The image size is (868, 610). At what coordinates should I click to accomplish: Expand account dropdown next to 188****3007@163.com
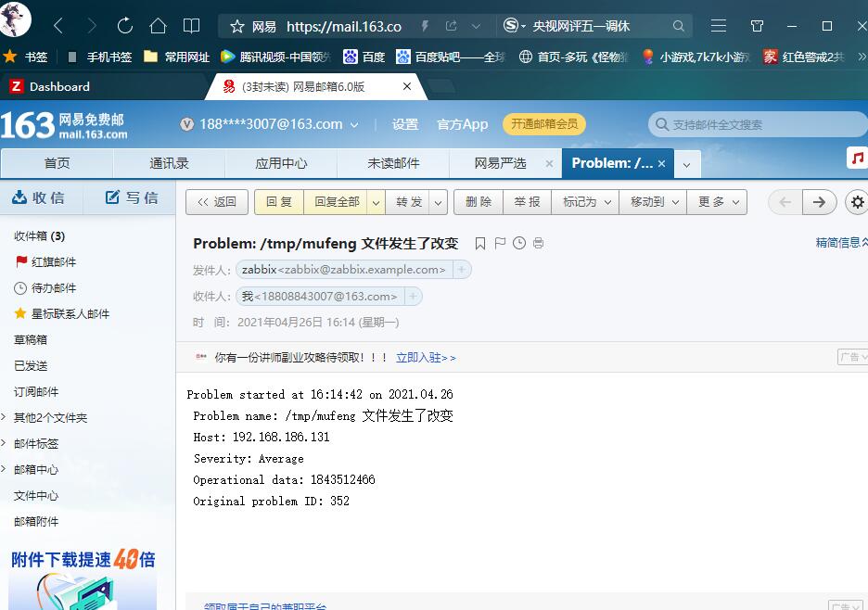pyautogui.click(x=354, y=125)
